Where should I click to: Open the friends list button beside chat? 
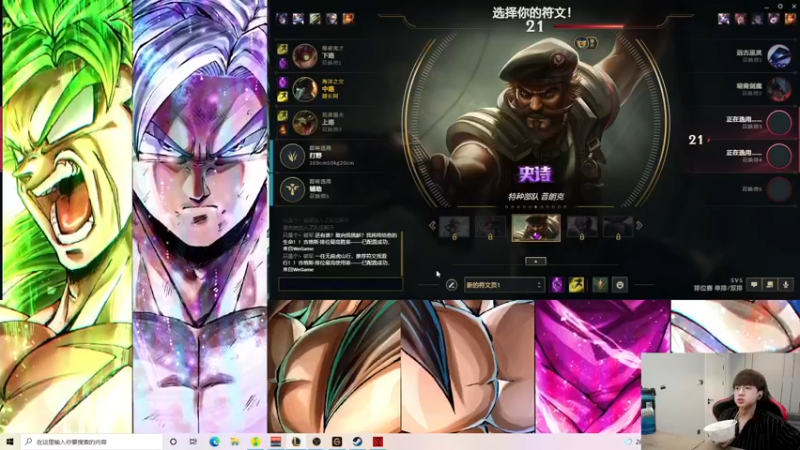coord(770,285)
